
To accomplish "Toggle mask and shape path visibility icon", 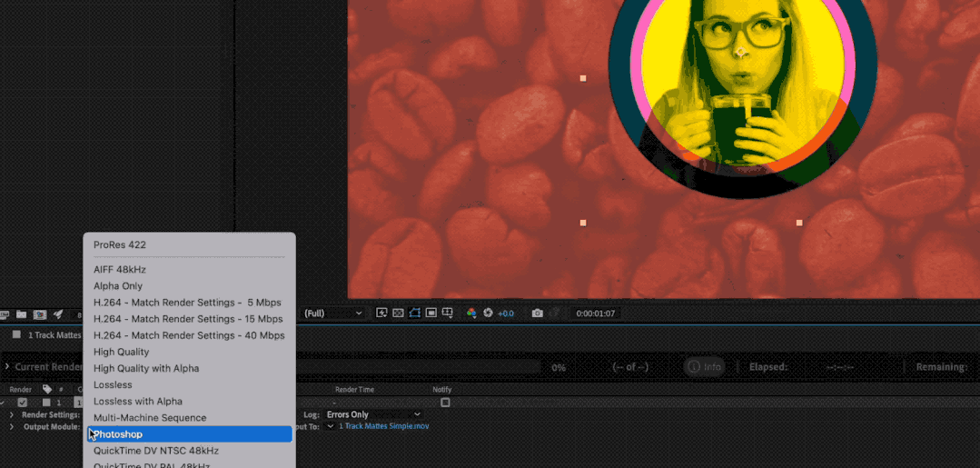I will (415, 313).
